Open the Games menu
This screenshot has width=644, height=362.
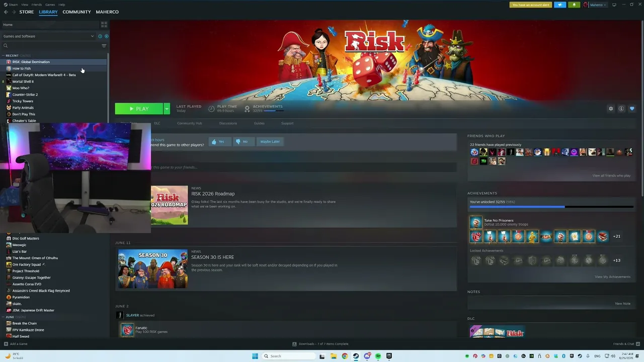click(x=50, y=5)
